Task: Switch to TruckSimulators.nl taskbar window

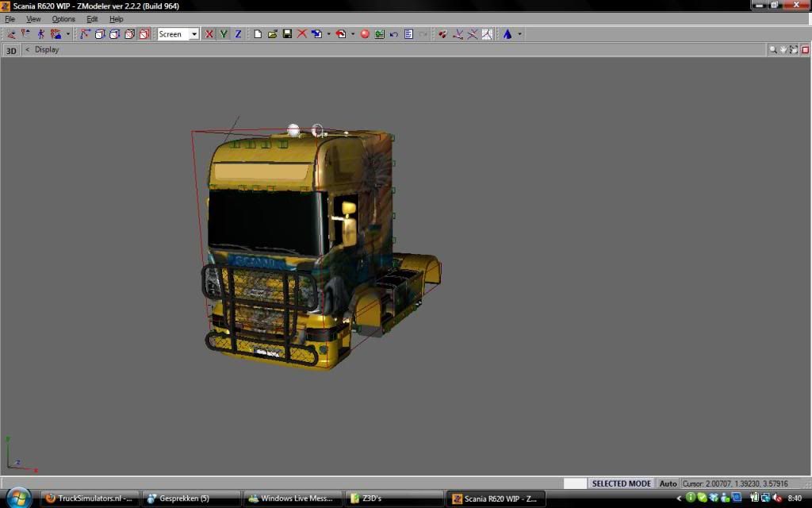Action: coord(90,498)
